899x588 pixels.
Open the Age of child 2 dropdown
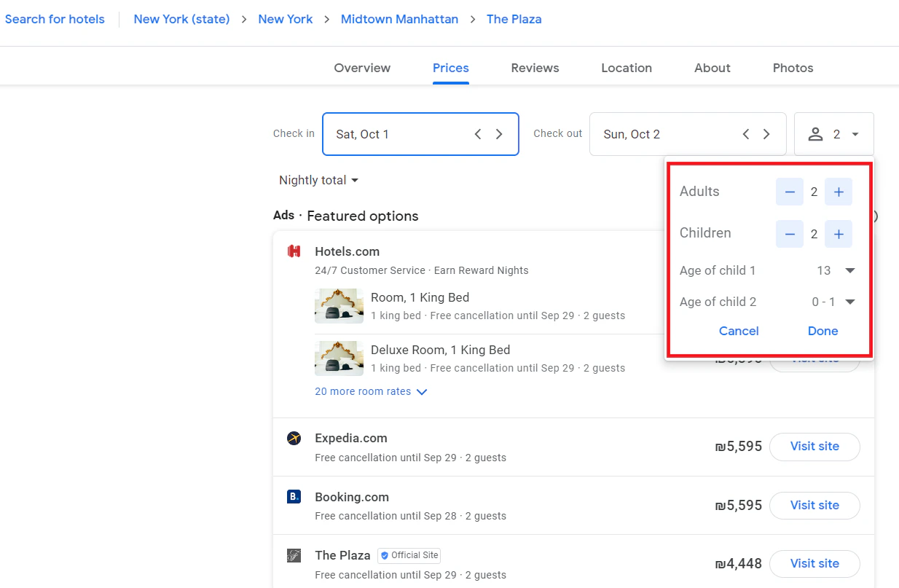click(x=833, y=302)
